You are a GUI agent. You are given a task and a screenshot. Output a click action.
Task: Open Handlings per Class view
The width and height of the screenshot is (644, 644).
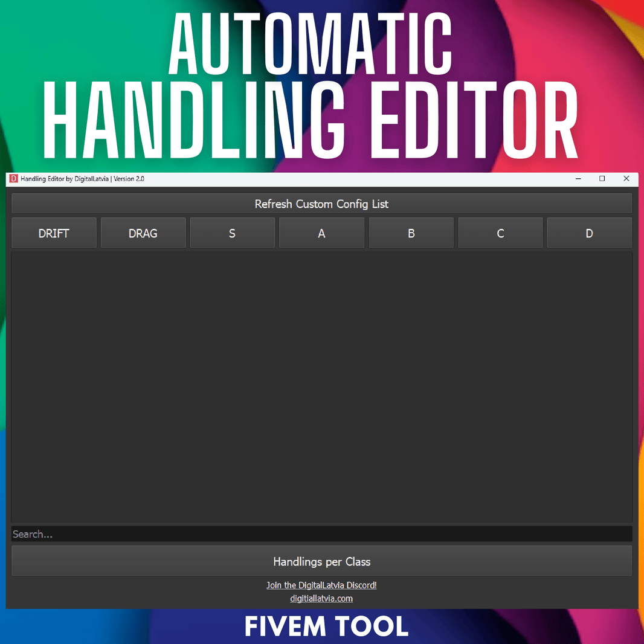[x=321, y=561]
